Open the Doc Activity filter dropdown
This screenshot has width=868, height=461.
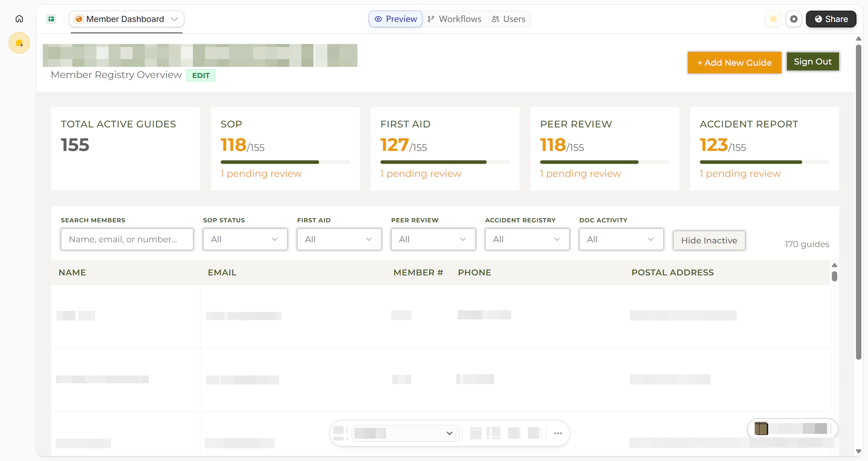[621, 239]
